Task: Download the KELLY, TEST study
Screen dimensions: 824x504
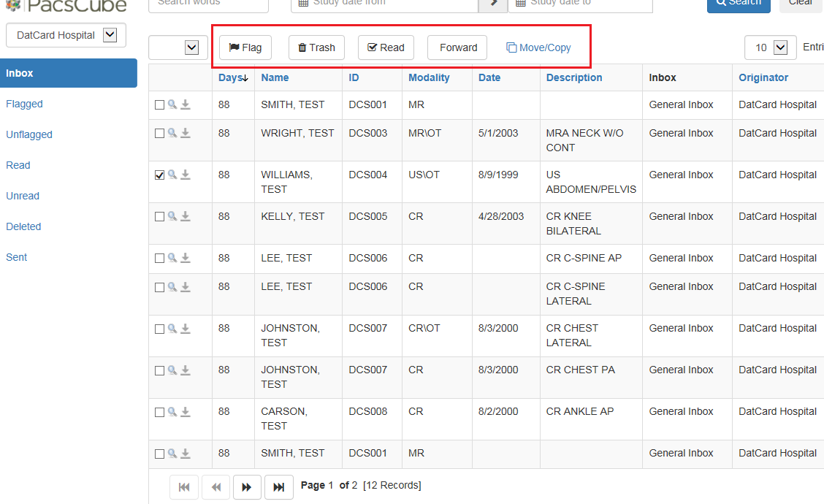Action: (x=186, y=216)
